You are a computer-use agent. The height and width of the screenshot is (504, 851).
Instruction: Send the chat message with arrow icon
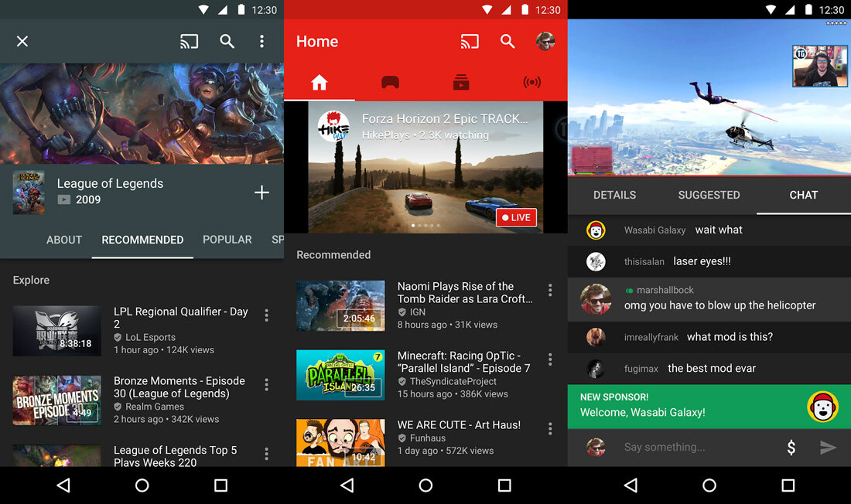point(828,447)
